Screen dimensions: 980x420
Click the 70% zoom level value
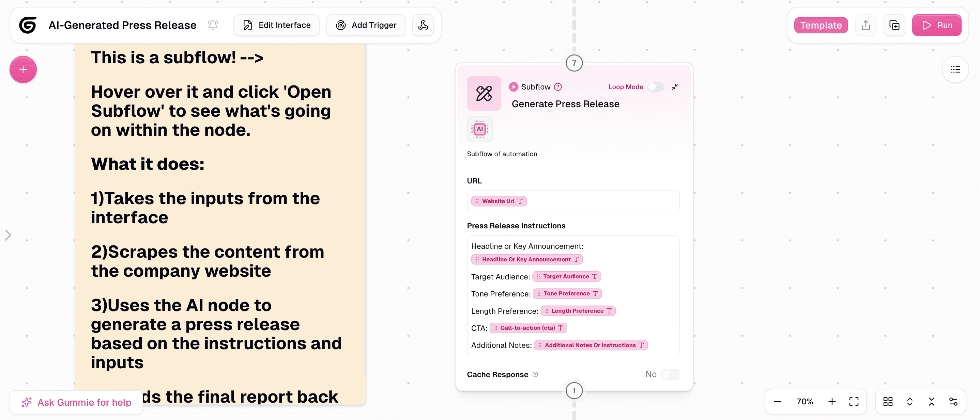(x=805, y=402)
